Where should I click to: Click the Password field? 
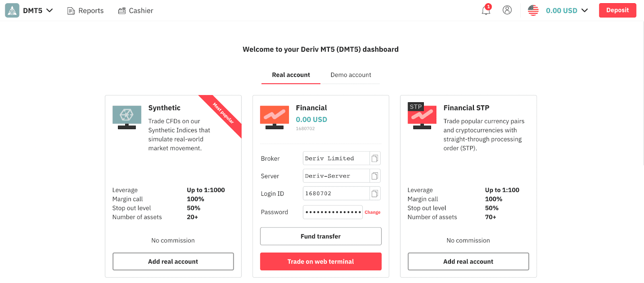(x=332, y=212)
